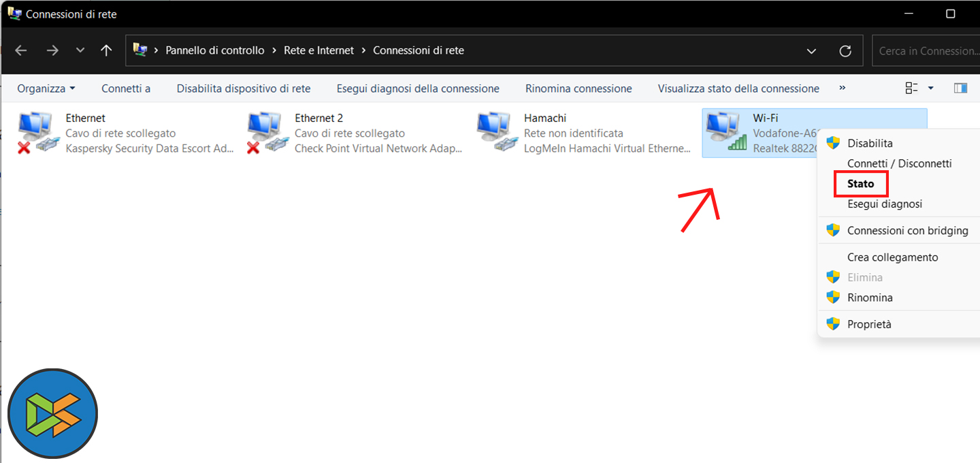
Task: Expand chevron after Pannello di controllo
Action: 274,50
